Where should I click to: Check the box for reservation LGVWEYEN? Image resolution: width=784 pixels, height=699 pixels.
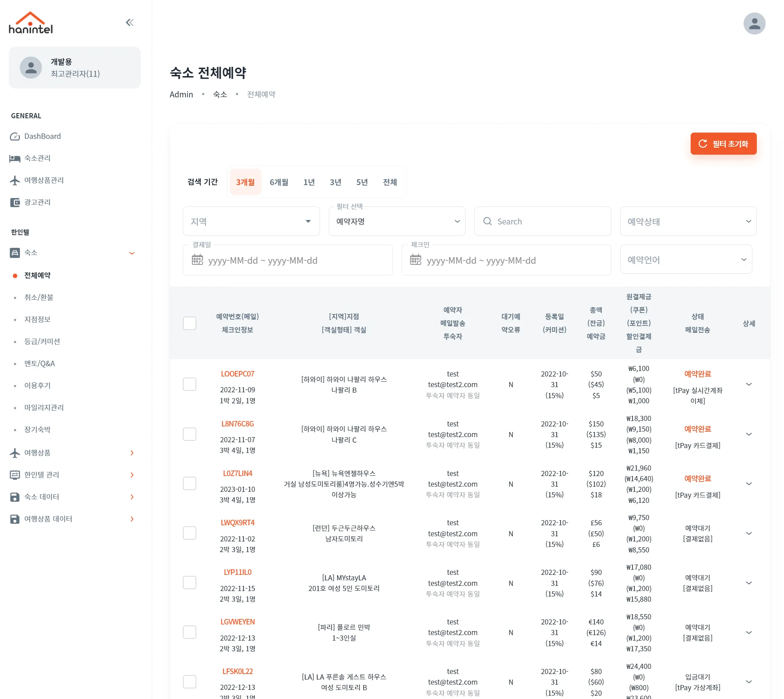(x=189, y=632)
